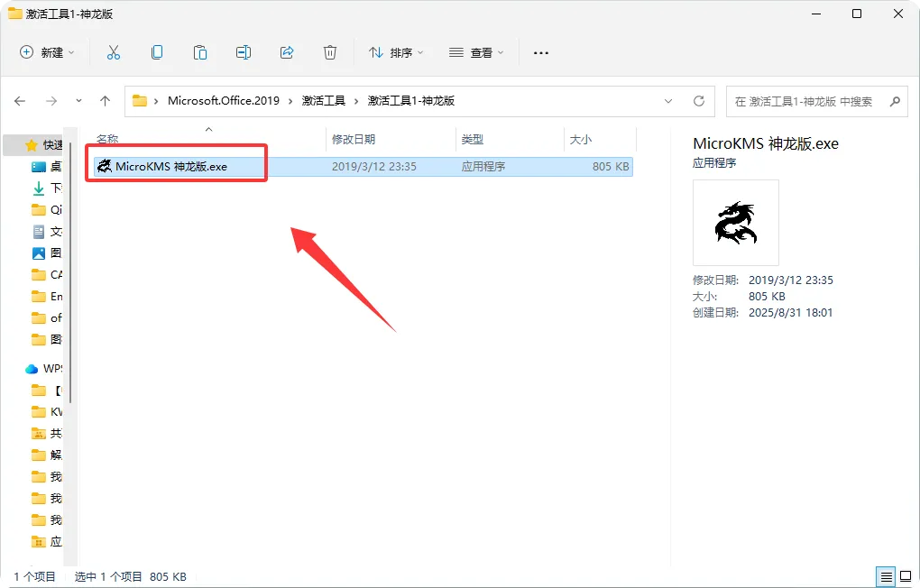Open the Qi folder in sidebar
The height and width of the screenshot is (588, 920).
pos(46,209)
